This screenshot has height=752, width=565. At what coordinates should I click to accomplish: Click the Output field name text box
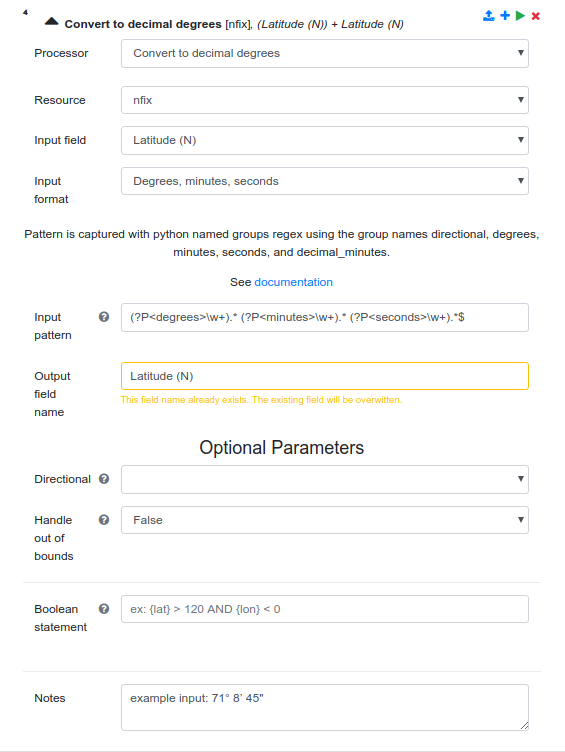pyautogui.click(x=325, y=376)
